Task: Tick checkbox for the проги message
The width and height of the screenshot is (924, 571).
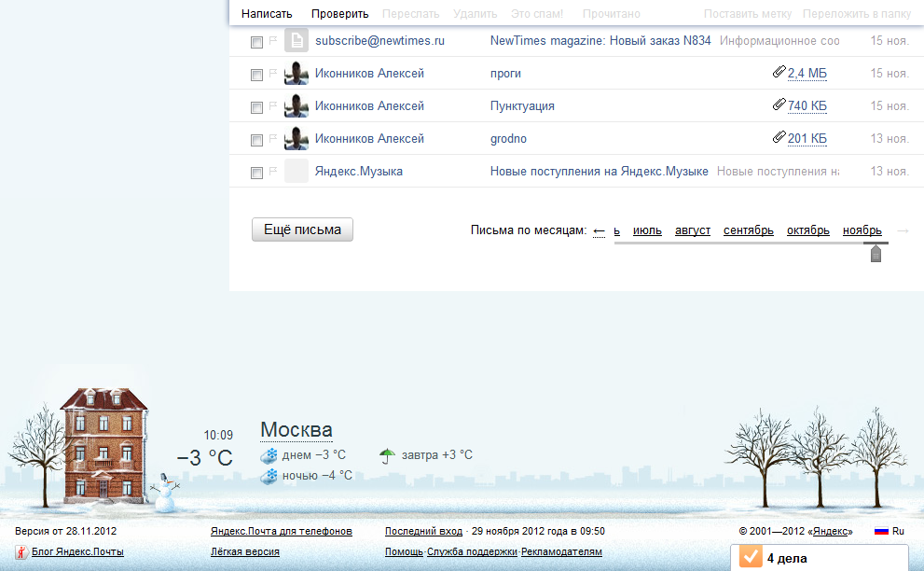Action: coord(256,75)
